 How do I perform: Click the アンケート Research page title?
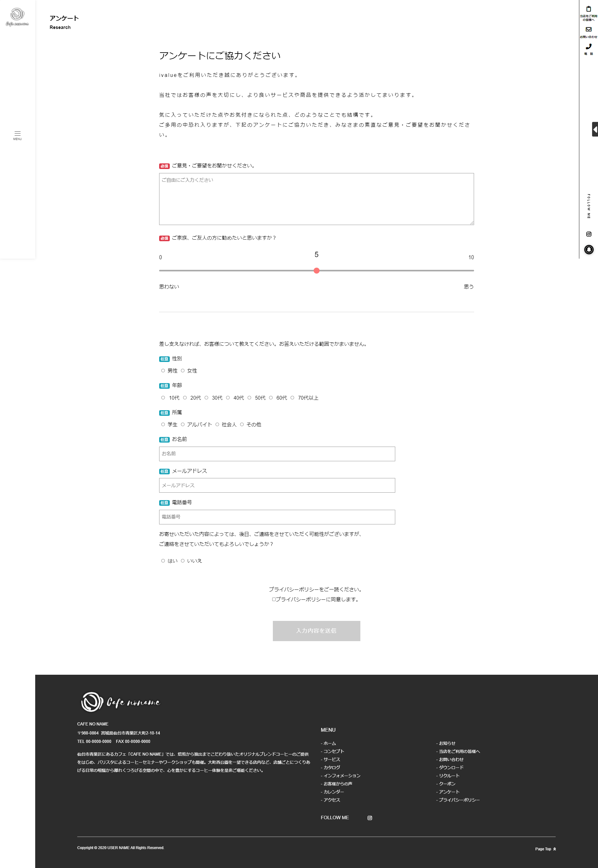coord(64,22)
